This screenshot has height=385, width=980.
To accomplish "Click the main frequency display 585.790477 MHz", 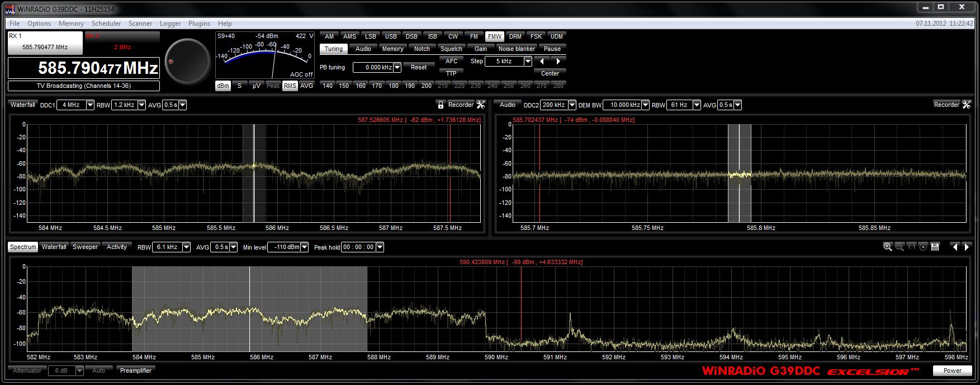I will [x=84, y=68].
